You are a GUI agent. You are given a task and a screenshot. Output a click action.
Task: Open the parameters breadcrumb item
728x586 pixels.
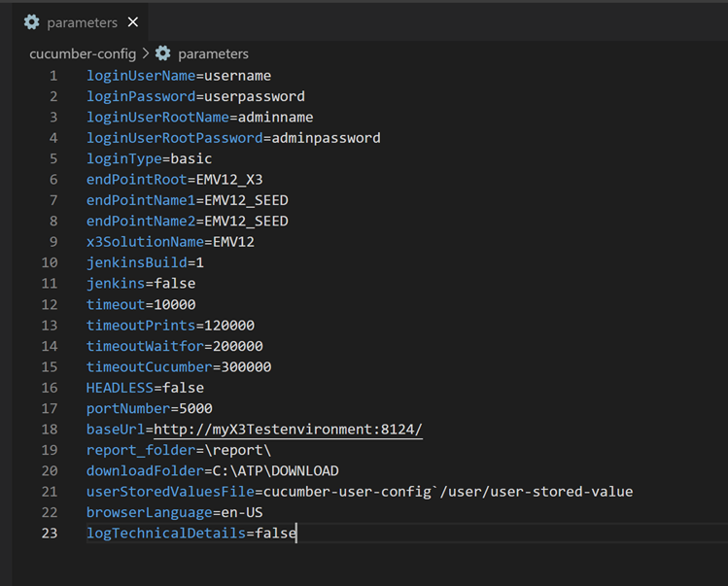[x=213, y=53]
